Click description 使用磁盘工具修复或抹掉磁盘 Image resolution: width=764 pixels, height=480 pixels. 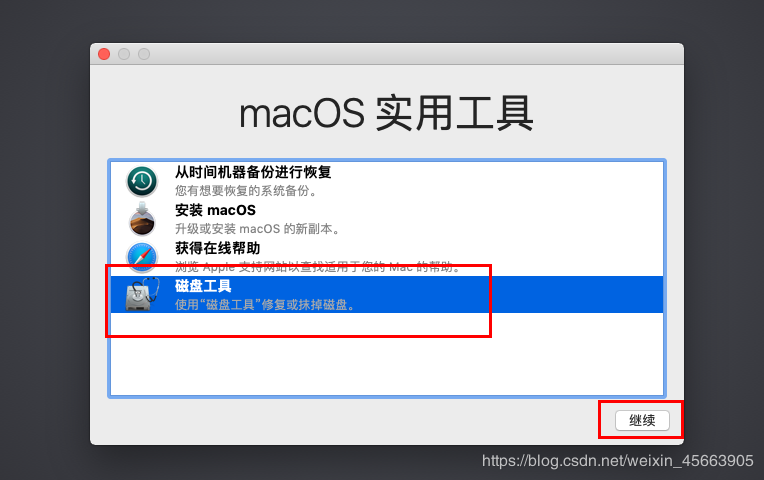pyautogui.click(x=265, y=305)
